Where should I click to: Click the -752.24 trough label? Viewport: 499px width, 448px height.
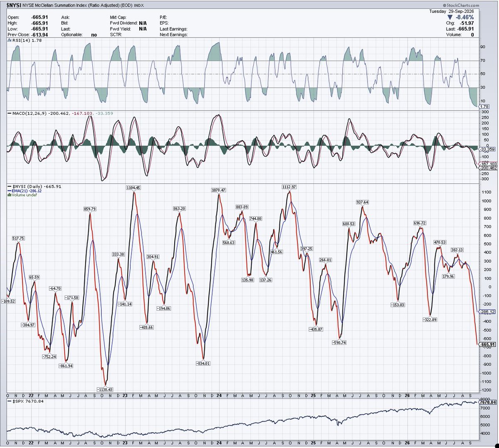click(x=49, y=356)
